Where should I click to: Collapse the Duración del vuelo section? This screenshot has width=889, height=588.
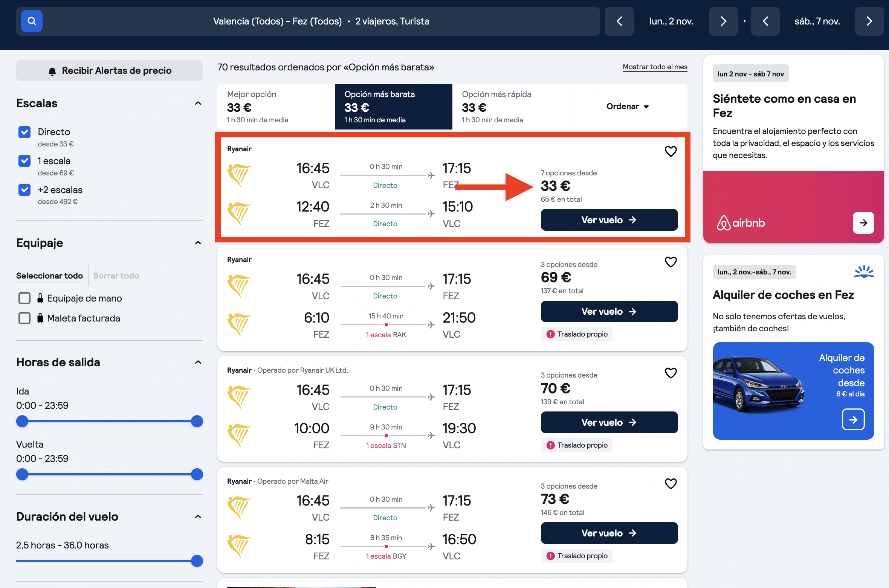(x=198, y=516)
